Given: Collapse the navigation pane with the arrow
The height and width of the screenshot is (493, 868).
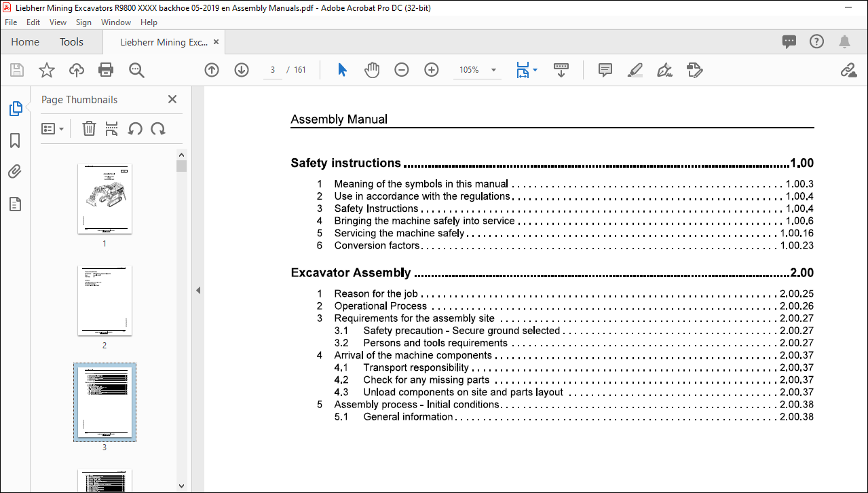Looking at the screenshot, I should click(198, 290).
